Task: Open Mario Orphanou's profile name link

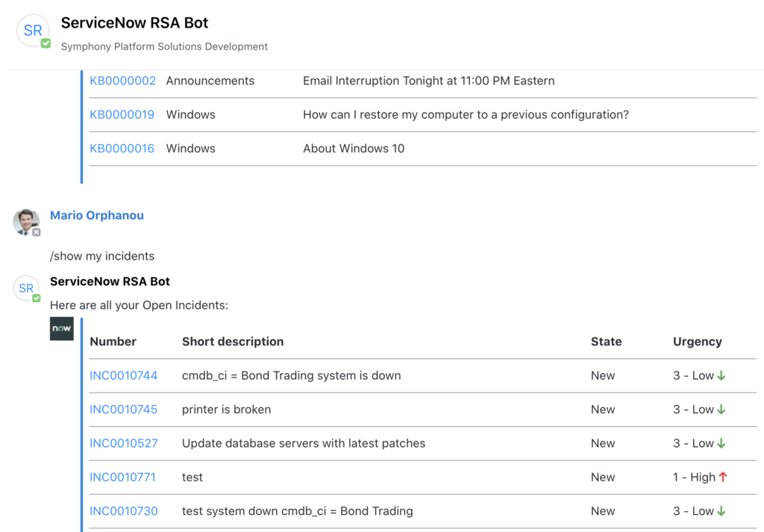Action: pyautogui.click(x=97, y=216)
